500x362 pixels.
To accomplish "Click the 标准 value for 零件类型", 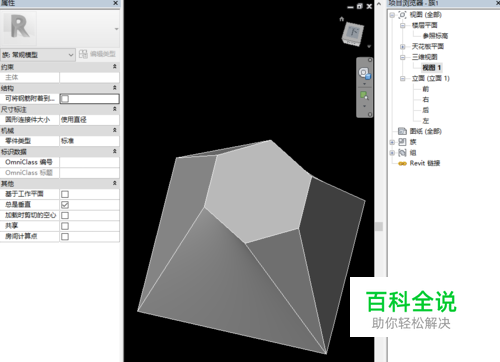I will click(x=89, y=141).
